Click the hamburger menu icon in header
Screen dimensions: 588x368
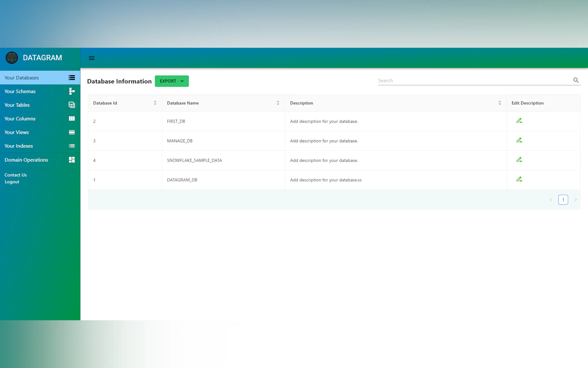pos(91,58)
